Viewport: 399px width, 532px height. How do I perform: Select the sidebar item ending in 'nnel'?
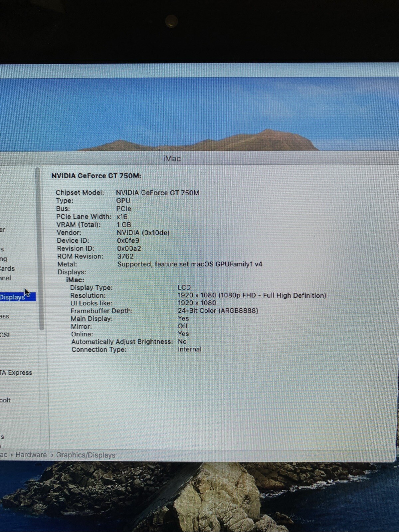pyautogui.click(x=6, y=278)
